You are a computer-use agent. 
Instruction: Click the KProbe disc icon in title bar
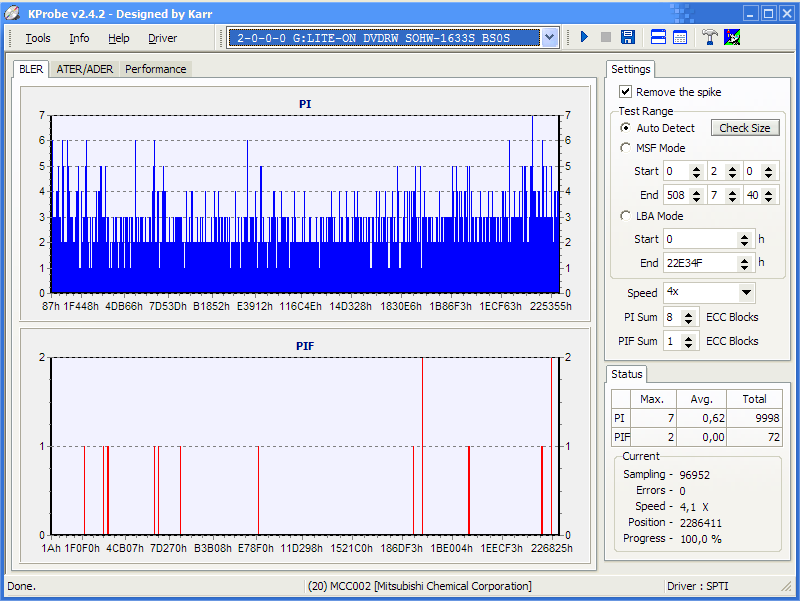pos(13,13)
